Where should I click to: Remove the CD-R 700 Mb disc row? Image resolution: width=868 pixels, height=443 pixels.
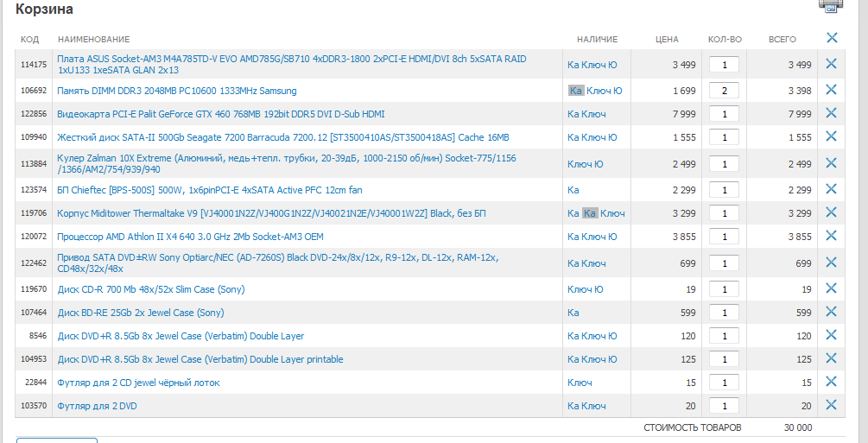(x=831, y=288)
